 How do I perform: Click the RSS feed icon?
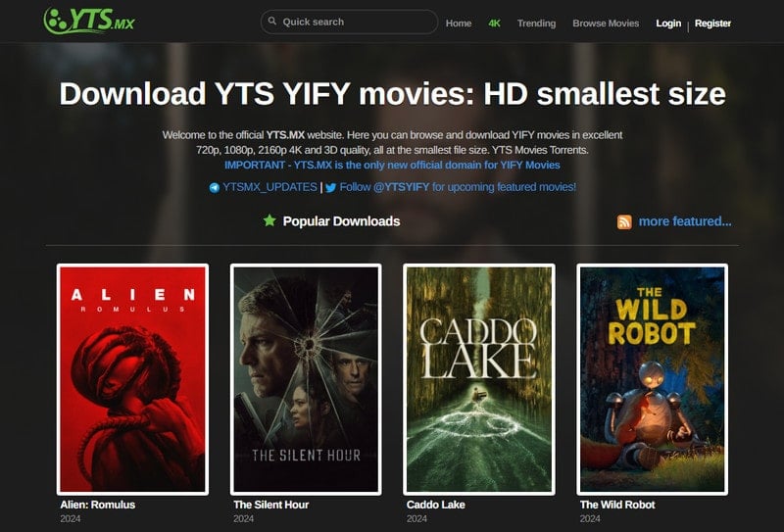coord(624,221)
